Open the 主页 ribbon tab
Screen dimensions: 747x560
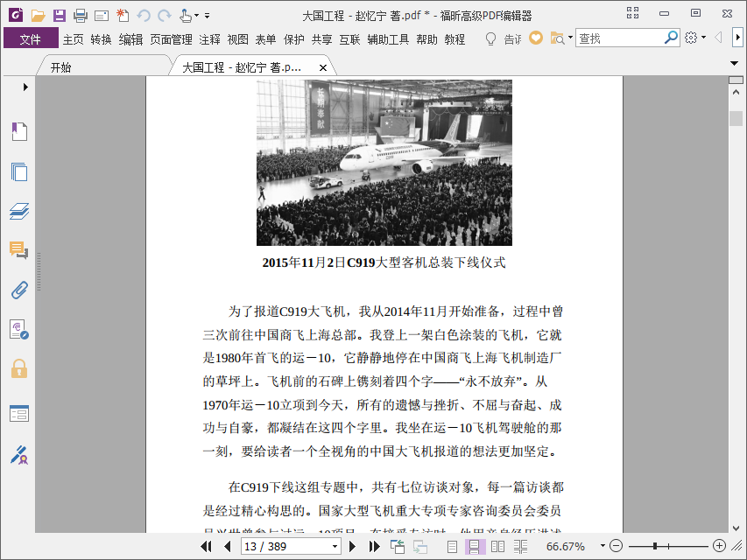(74, 39)
